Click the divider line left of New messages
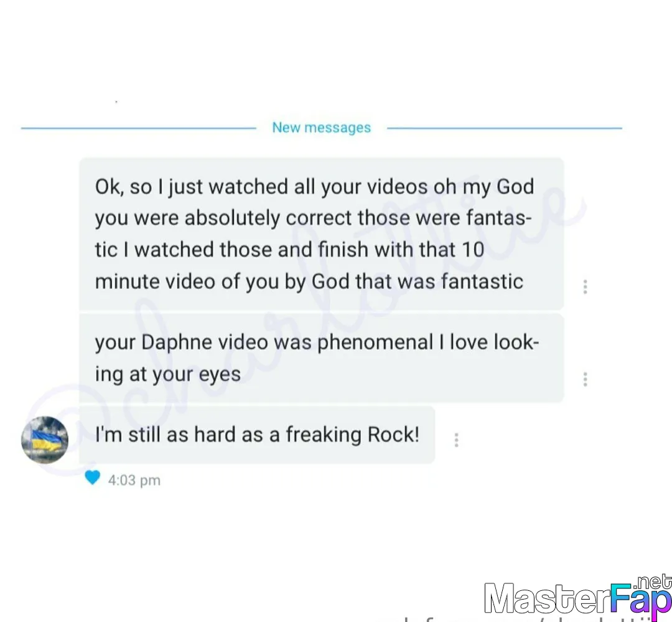The image size is (672, 622). 138,128
